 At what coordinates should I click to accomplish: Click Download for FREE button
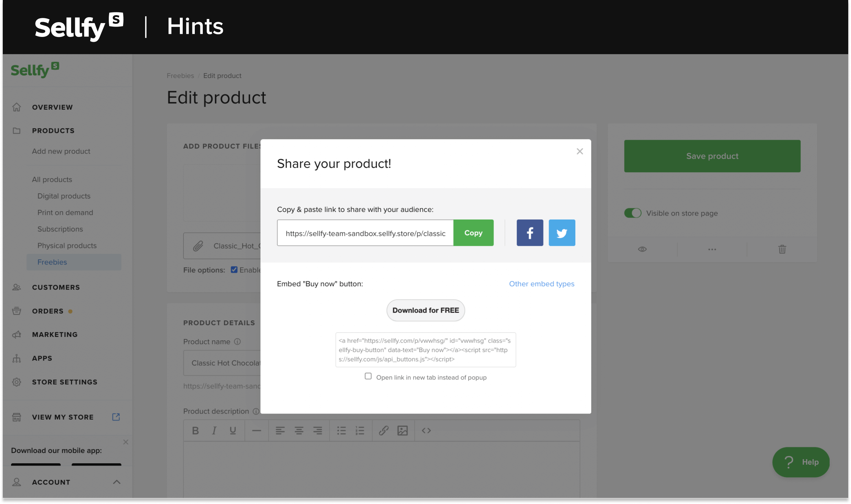(x=425, y=310)
